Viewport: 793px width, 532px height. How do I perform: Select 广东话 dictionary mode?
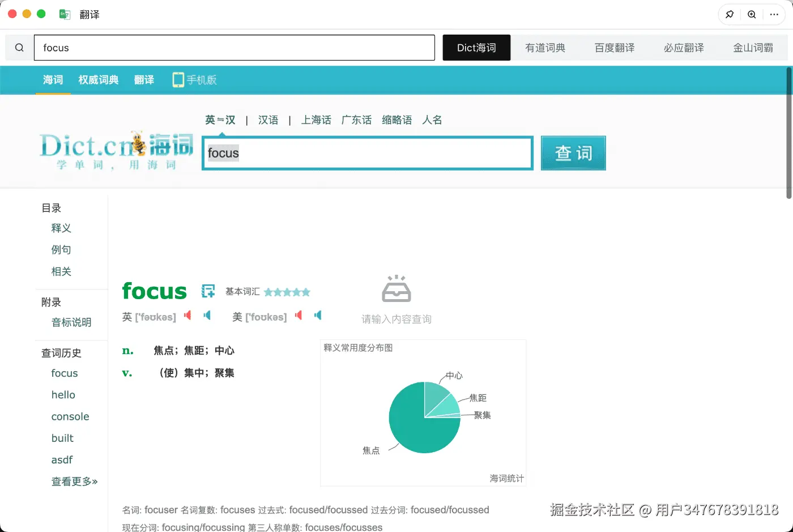(x=356, y=120)
